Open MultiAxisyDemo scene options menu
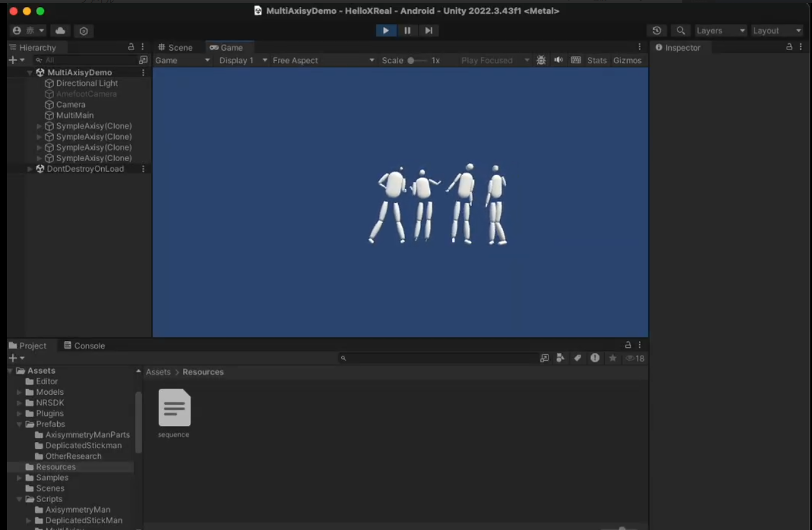The image size is (812, 530). pyautogui.click(x=143, y=73)
